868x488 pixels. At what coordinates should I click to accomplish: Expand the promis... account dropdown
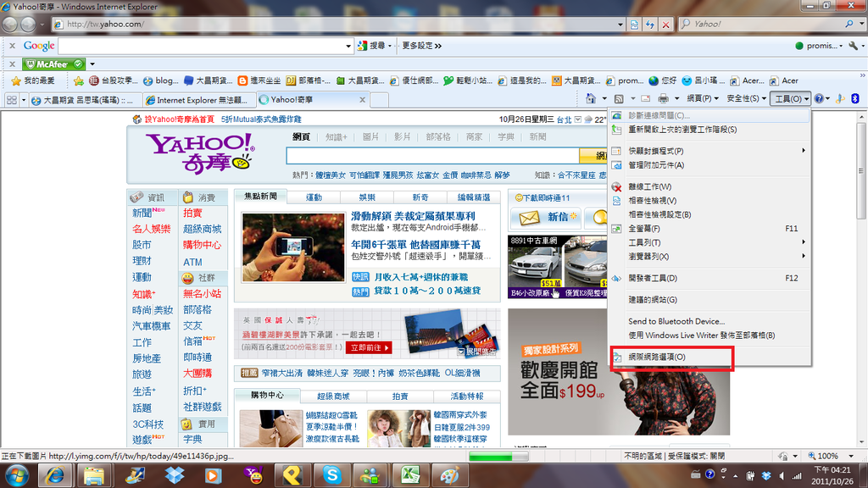[818, 46]
